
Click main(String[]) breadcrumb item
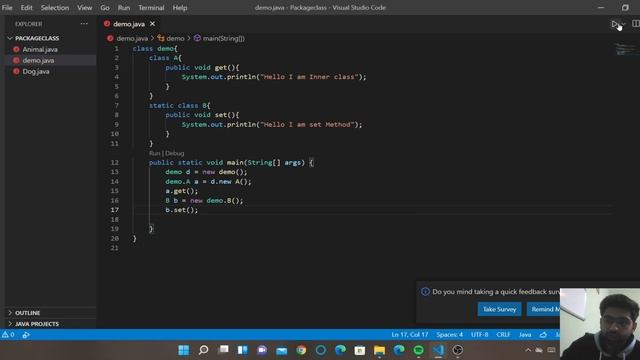coord(223,38)
